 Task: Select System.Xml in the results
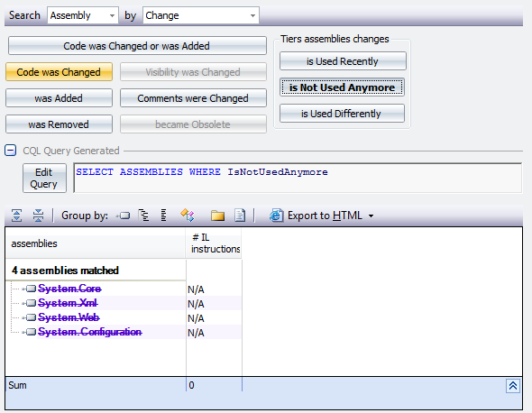point(68,303)
